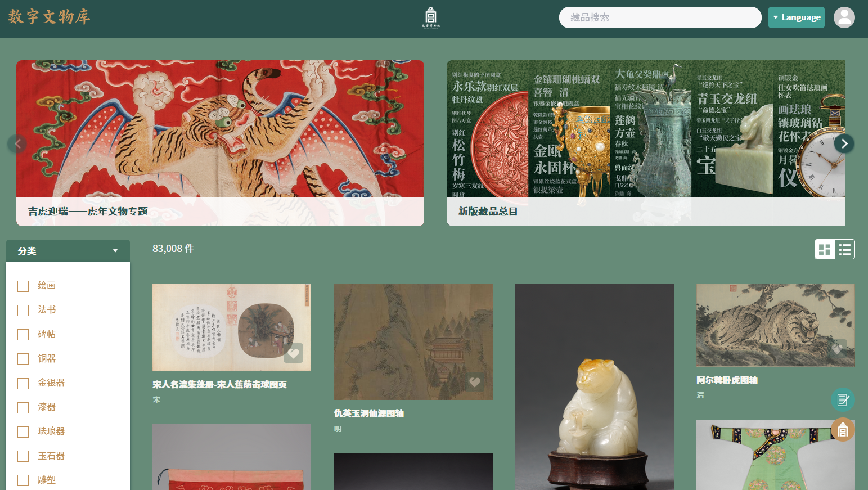Image resolution: width=868 pixels, height=490 pixels.
Task: Open the 新版藏品总目 banner
Action: click(x=646, y=143)
